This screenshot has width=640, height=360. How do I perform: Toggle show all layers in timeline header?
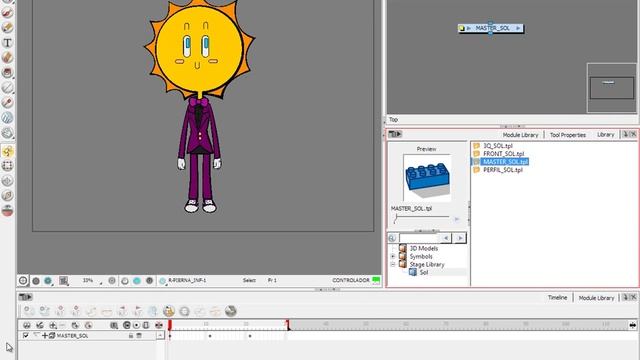pyautogui.click(x=27, y=325)
